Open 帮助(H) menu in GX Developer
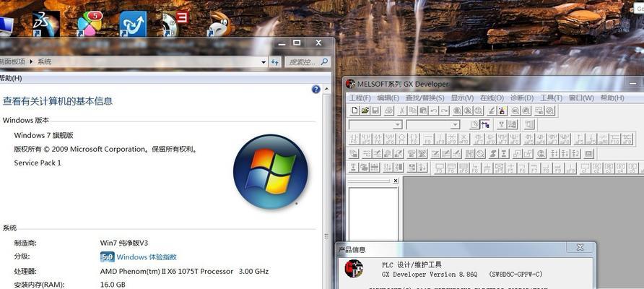The image size is (644, 289). coord(612,98)
